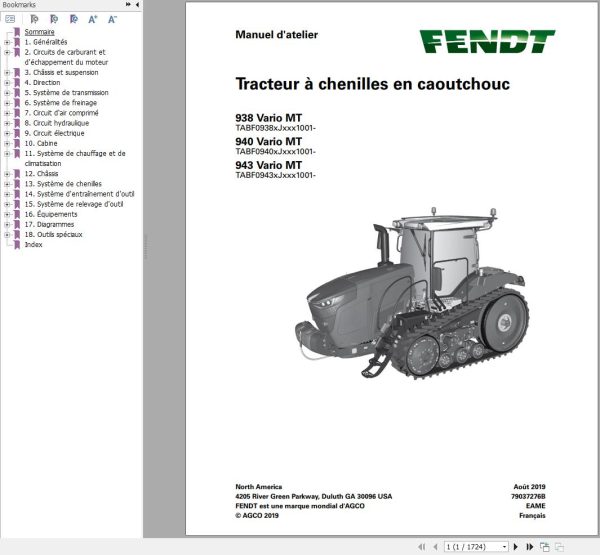Click bookmark icon beside Index

17,245
